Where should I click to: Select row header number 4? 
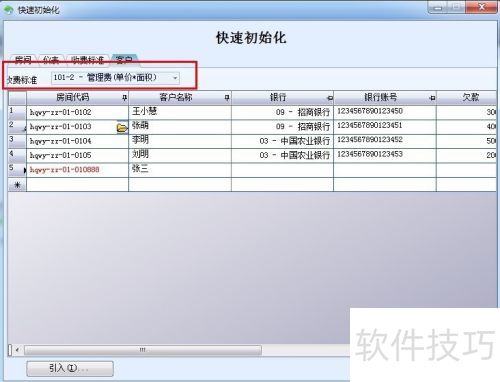point(17,156)
